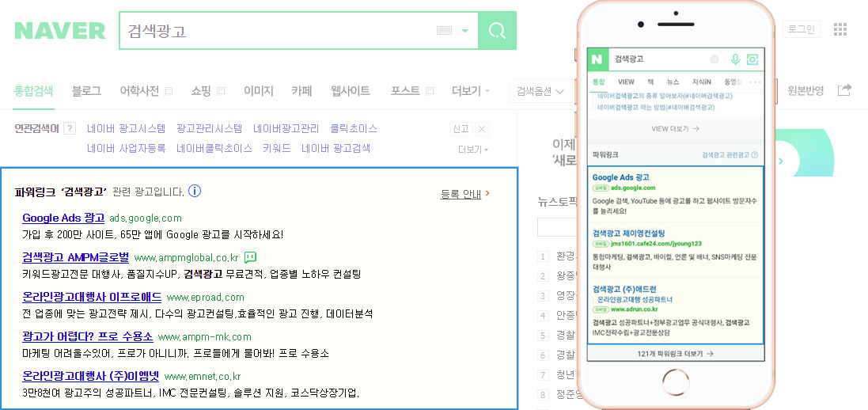Tap the three-dots more tabs icon in phone
Screen dimensions: 868x410
pos(755,82)
